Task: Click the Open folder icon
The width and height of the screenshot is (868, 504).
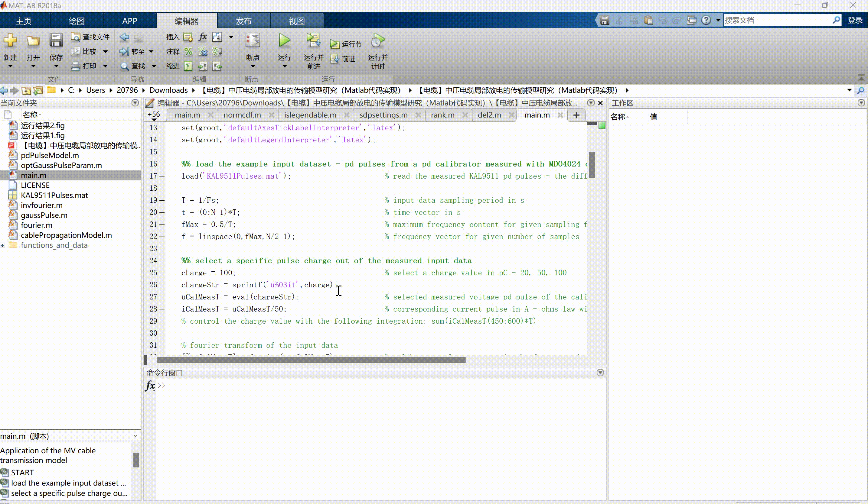Action: 33,40
